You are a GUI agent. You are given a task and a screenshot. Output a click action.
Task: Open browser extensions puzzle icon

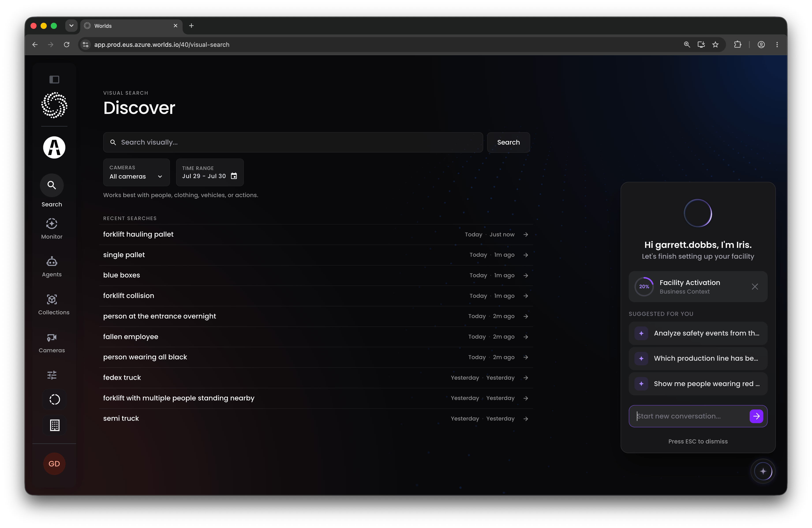[738, 44]
